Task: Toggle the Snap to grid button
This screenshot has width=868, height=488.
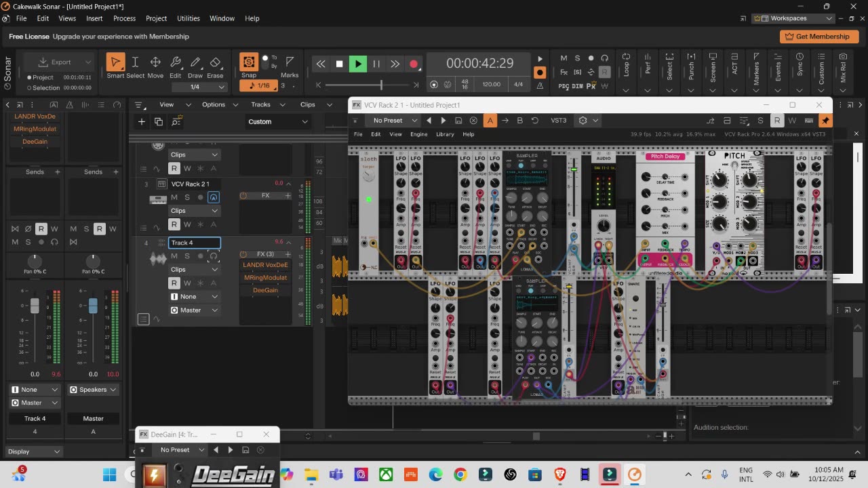Action: (x=249, y=63)
